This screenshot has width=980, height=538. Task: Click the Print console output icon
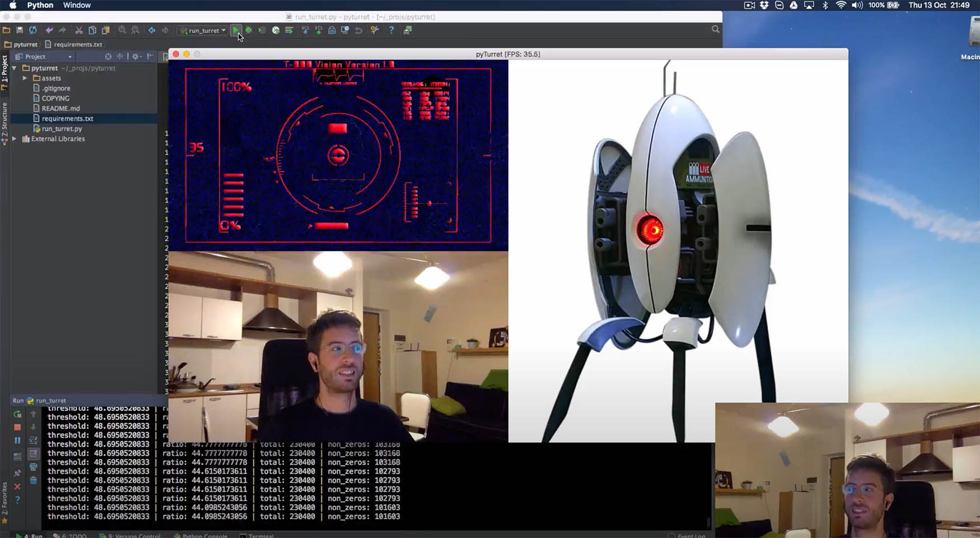tap(34, 467)
